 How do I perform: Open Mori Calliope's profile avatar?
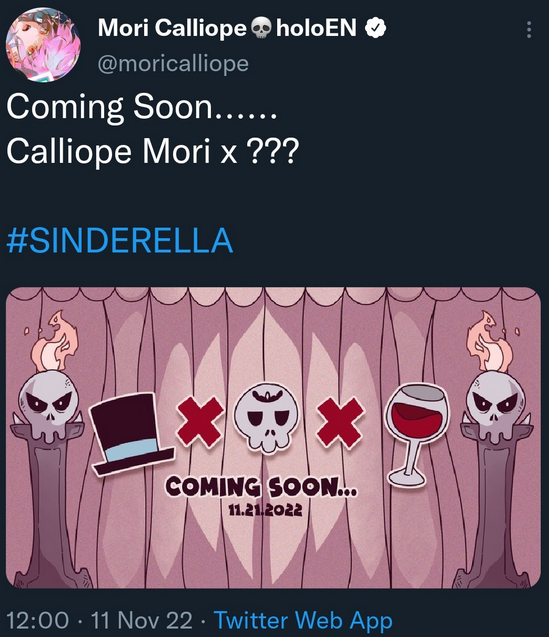[43, 44]
